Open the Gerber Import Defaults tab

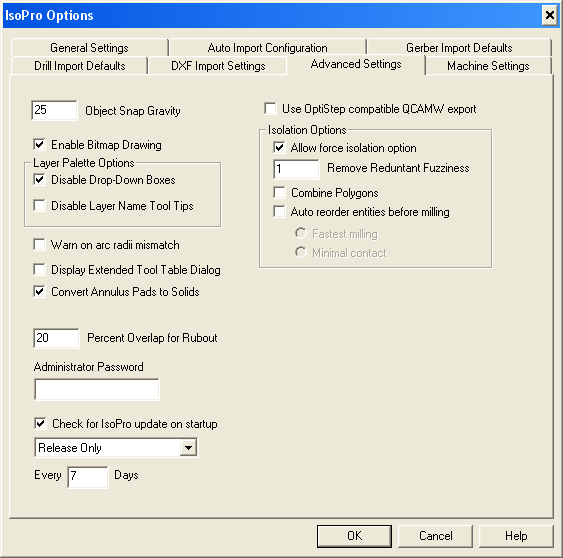pyautogui.click(x=459, y=47)
